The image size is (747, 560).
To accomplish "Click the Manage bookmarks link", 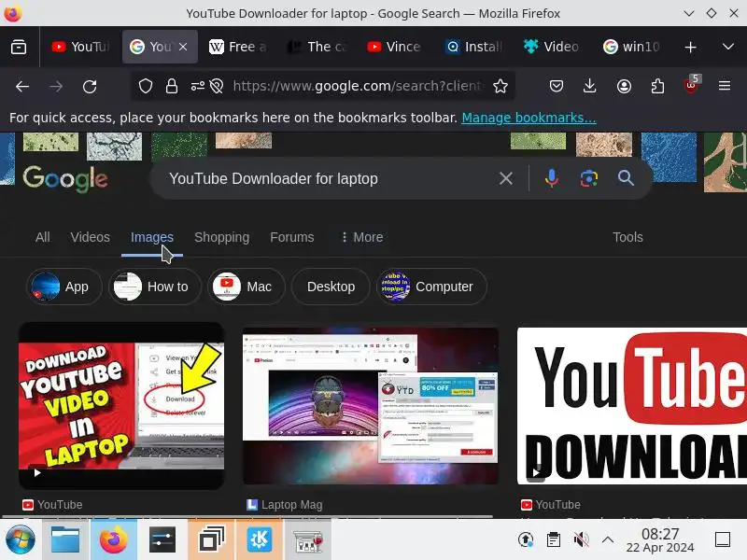I will click(x=529, y=118).
